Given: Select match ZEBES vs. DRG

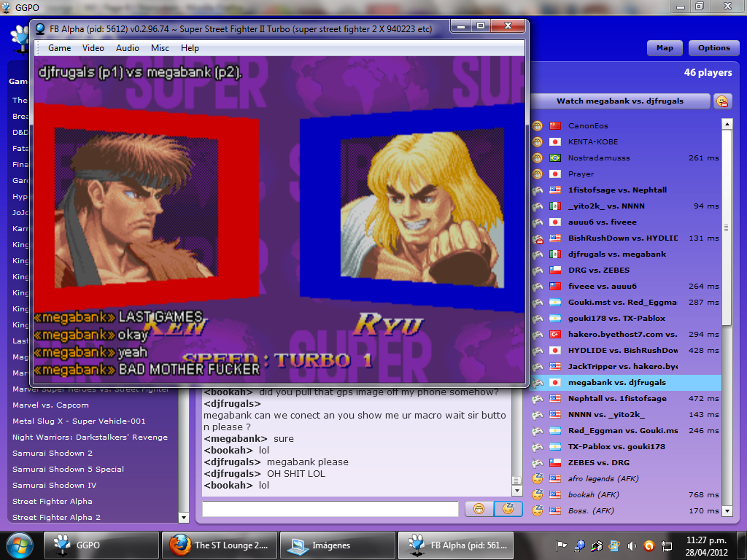Looking at the screenshot, I should (626, 462).
